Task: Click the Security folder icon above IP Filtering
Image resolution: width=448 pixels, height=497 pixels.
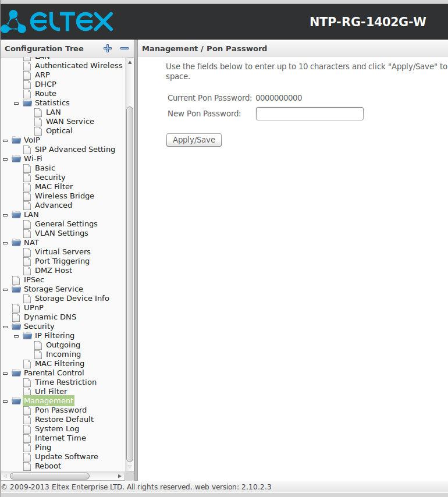Action: pos(16,326)
